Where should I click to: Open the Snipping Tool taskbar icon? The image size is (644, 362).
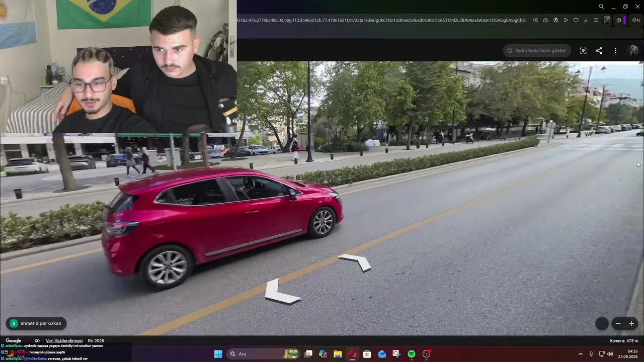[x=396, y=354]
